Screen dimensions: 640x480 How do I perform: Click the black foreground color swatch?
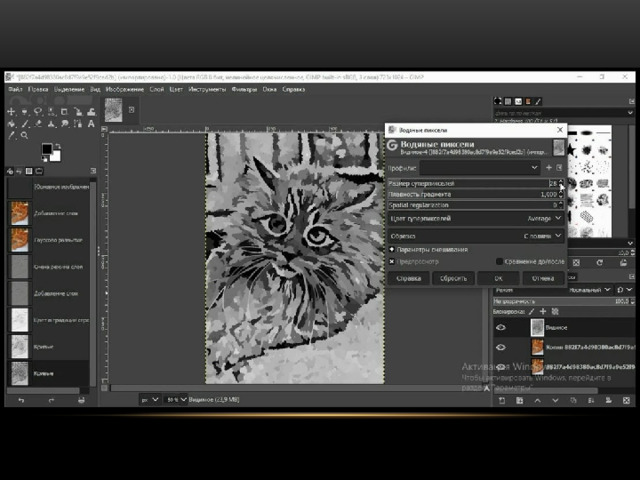(x=47, y=149)
